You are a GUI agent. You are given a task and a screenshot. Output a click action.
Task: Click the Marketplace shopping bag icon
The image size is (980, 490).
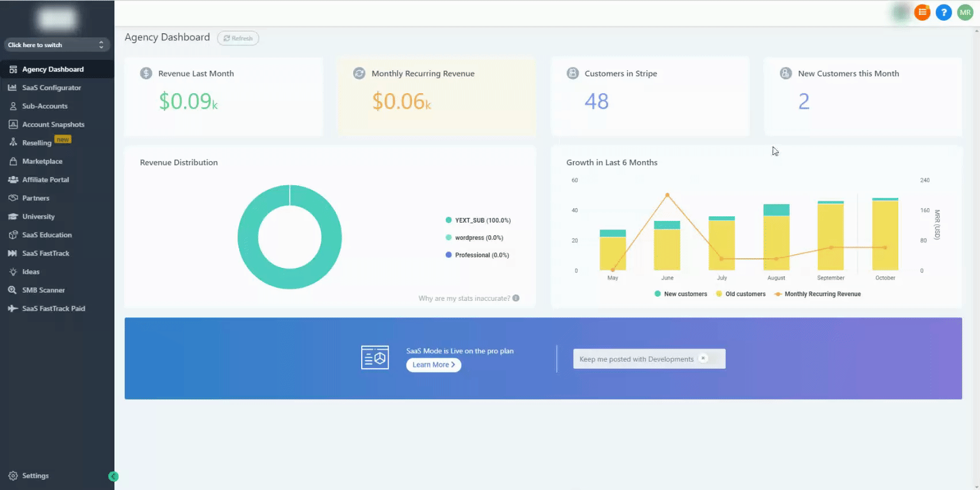13,161
